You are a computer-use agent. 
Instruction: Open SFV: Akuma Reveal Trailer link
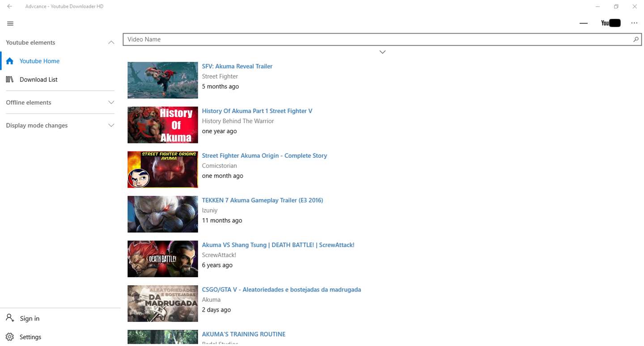237,66
